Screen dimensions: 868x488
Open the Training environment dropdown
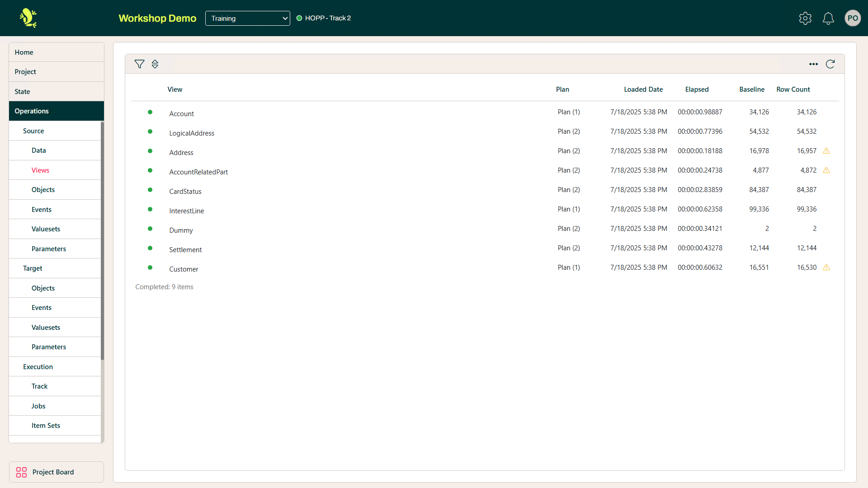(247, 18)
